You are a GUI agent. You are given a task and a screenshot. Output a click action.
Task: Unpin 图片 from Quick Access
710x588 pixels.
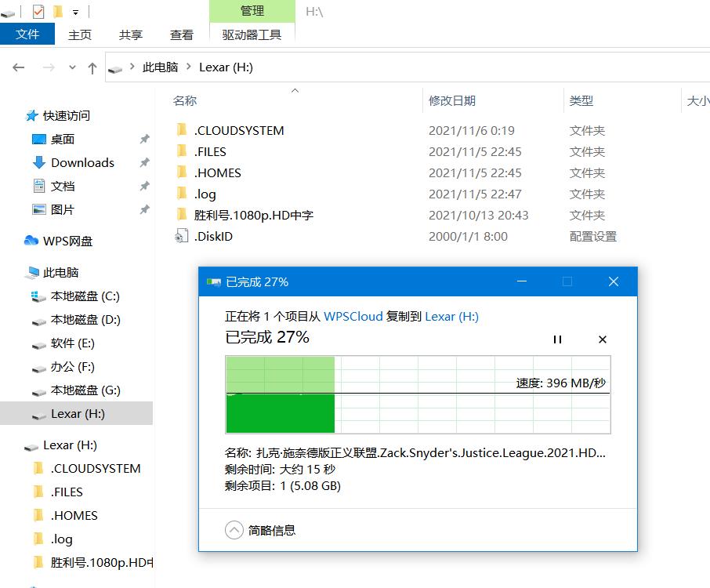[x=143, y=210]
